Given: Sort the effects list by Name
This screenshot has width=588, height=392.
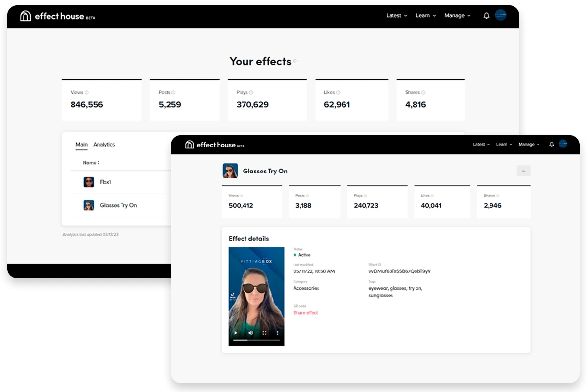Looking at the screenshot, I should 91,163.
